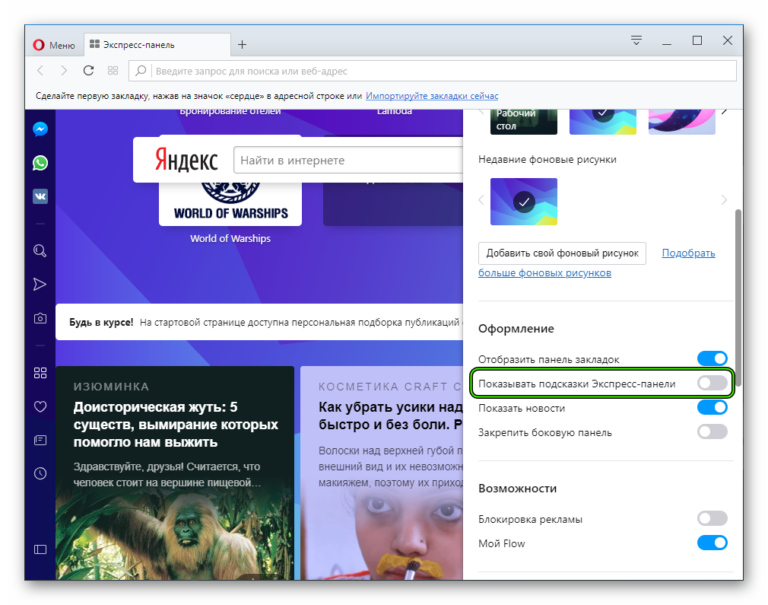Select the Рабочий стол wallpaper thumbnail
The width and height of the screenshot is (768, 605).
point(524,121)
